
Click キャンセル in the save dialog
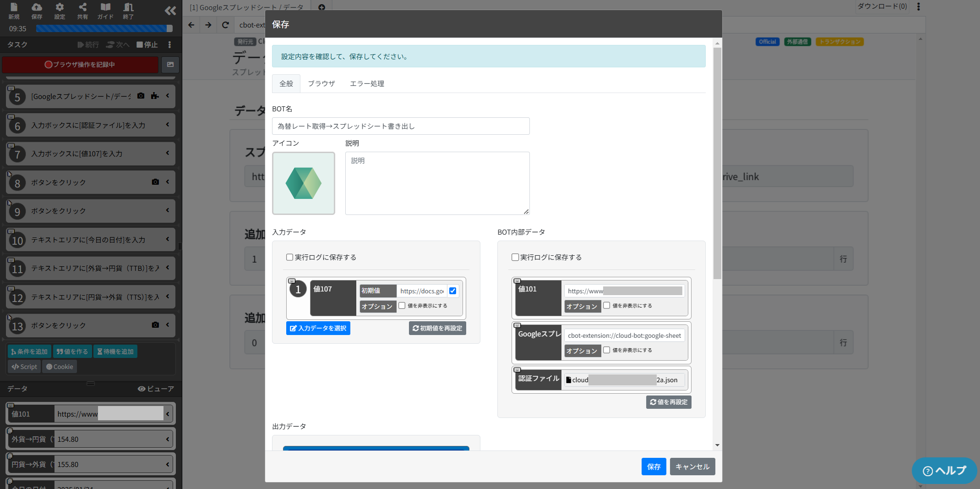click(692, 467)
